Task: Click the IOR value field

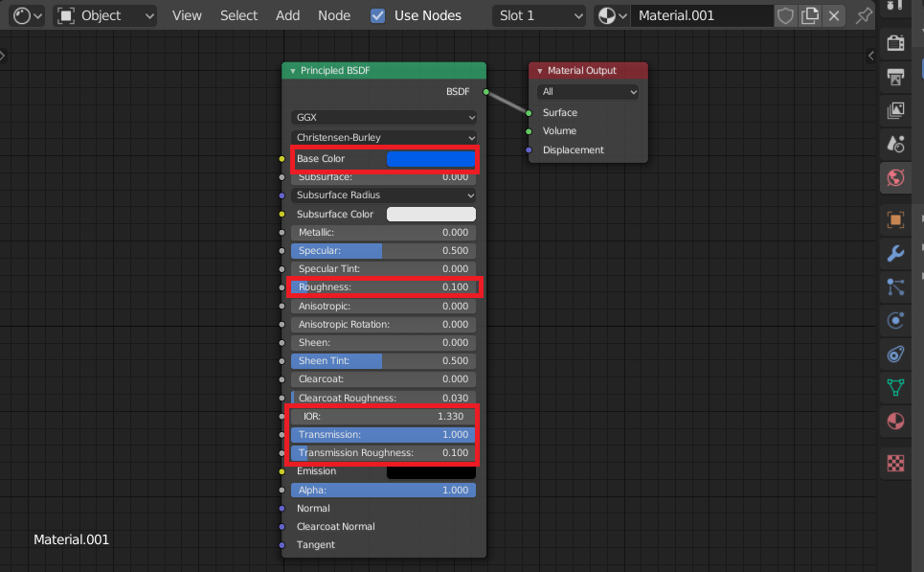Action: tap(384, 417)
